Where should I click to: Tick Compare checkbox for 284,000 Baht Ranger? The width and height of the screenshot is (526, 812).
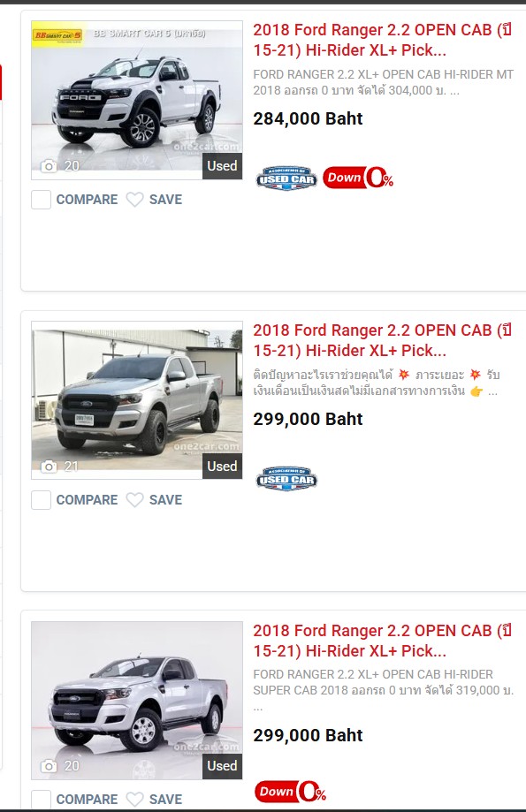pos(41,200)
